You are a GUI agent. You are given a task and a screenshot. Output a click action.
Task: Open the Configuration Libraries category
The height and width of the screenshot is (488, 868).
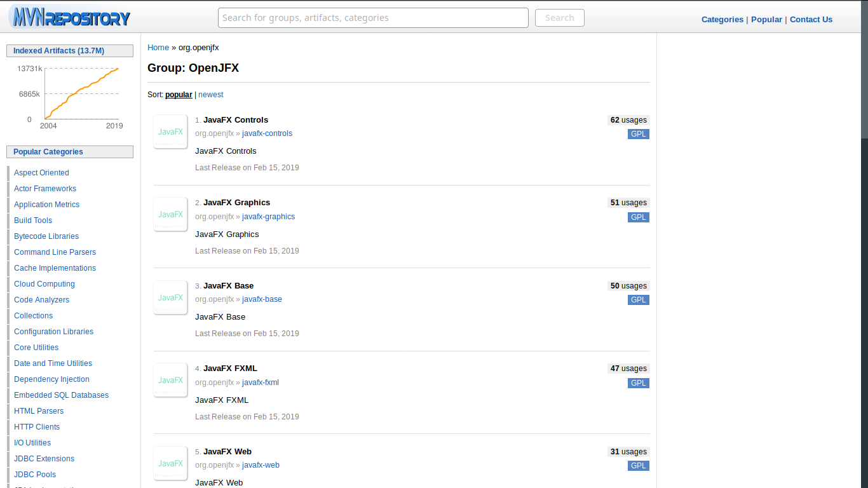click(x=53, y=332)
